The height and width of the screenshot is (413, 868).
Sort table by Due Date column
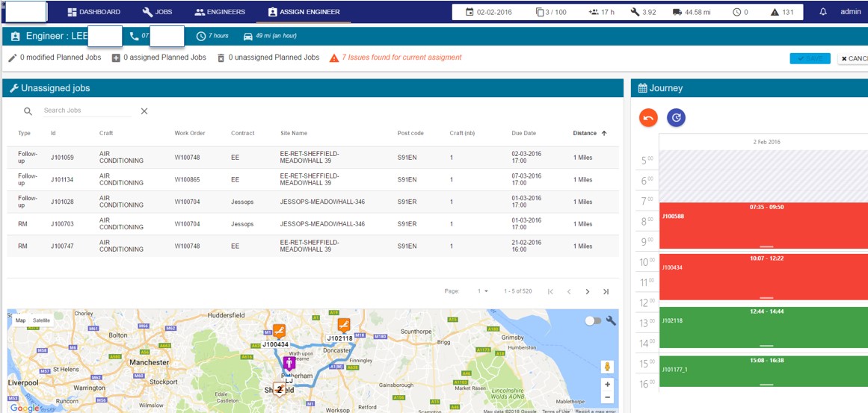click(x=523, y=133)
